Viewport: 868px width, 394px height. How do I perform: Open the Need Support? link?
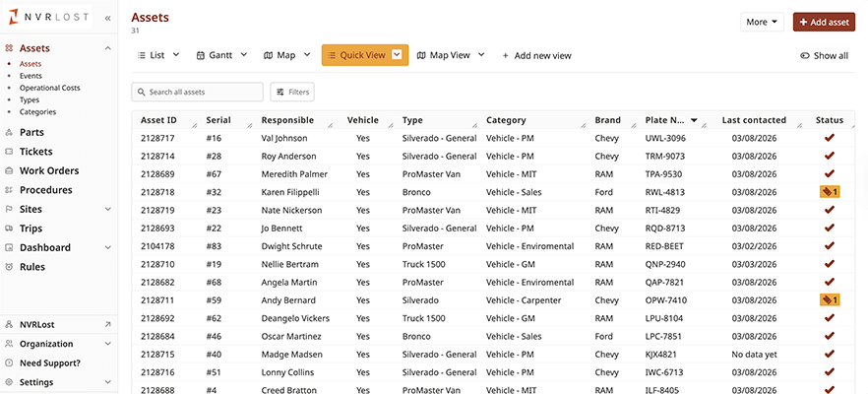coord(49,362)
